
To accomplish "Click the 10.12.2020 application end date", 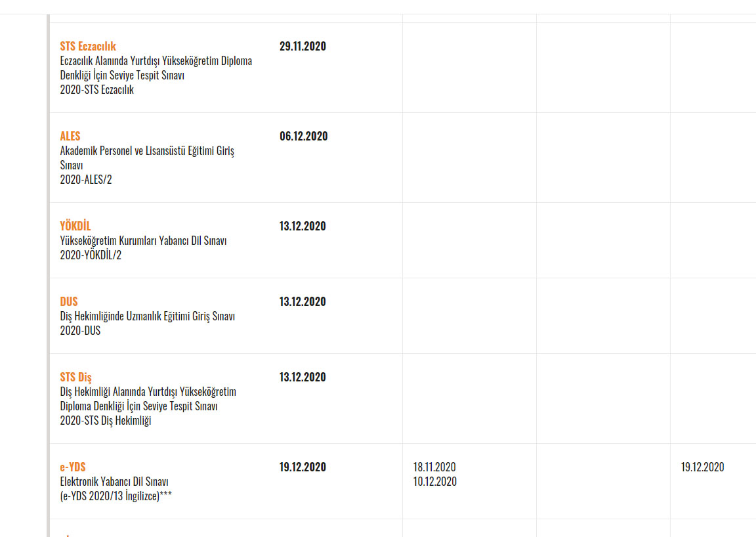I will 434,481.
